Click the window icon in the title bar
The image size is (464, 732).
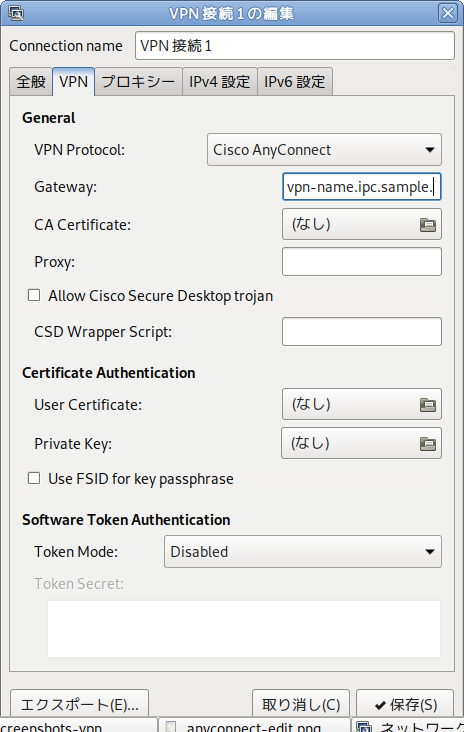[x=16, y=13]
